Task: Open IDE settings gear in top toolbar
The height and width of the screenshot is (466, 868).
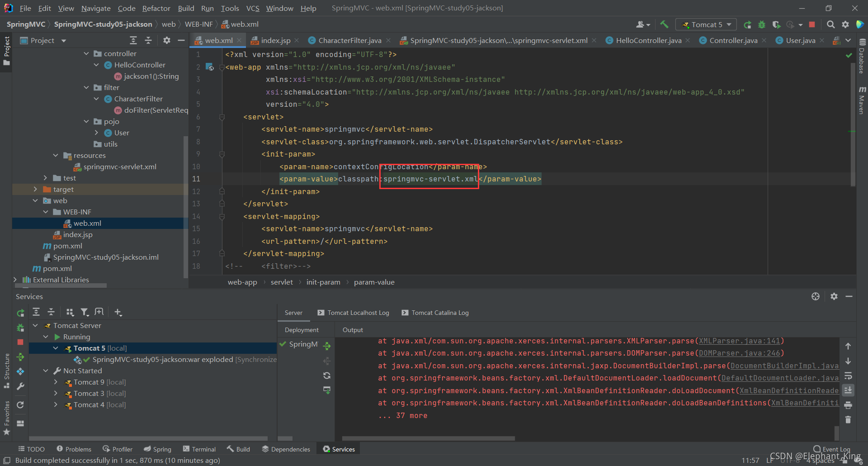Action: [x=845, y=24]
